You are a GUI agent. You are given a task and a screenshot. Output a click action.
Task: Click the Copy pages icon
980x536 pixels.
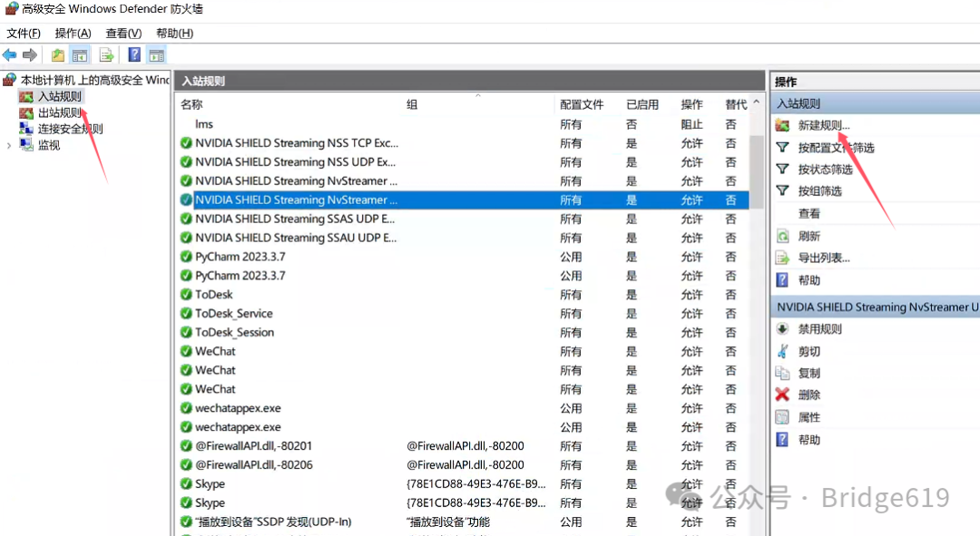[x=782, y=373]
